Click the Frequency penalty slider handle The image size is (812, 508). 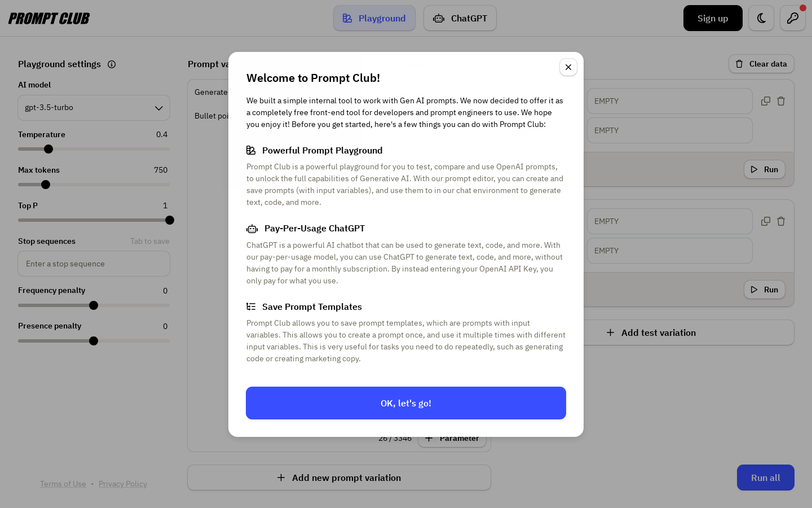click(94, 305)
